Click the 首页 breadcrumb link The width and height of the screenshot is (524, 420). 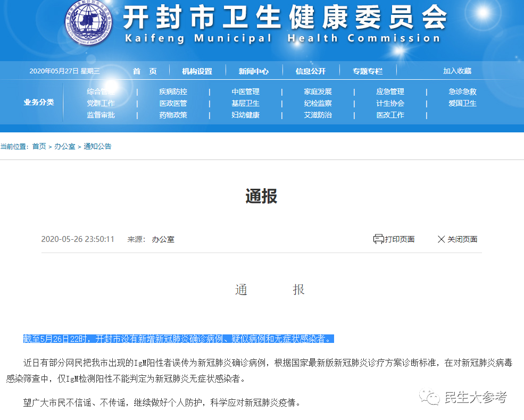click(39, 146)
